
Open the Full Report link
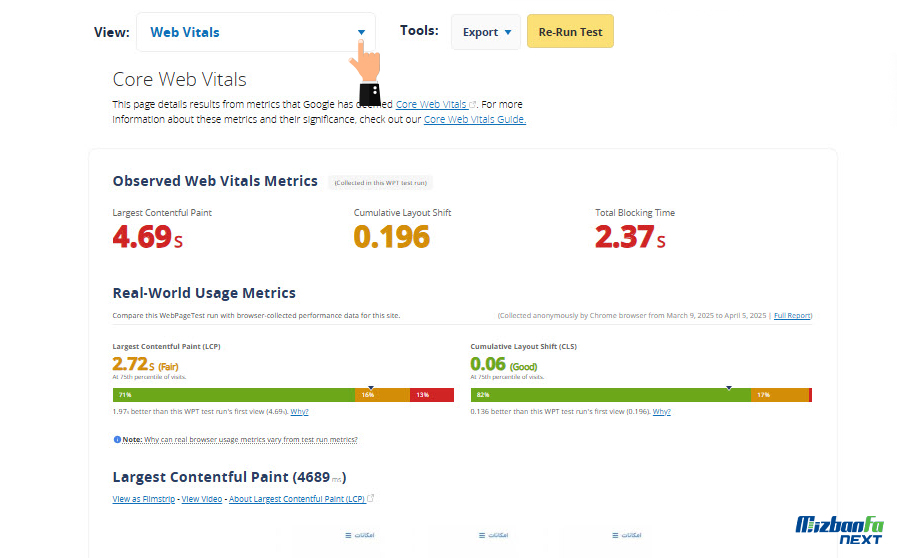pos(792,316)
